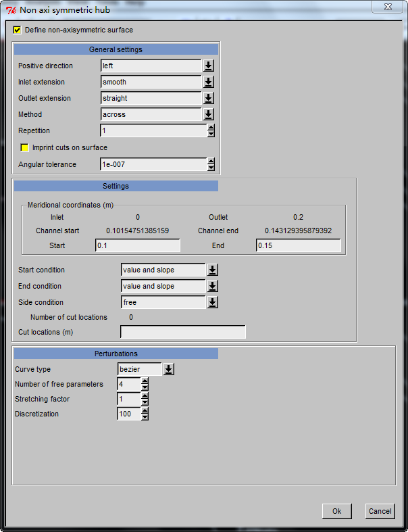Click the Perturbations section header
This screenshot has height=532, width=408.
pyautogui.click(x=116, y=354)
